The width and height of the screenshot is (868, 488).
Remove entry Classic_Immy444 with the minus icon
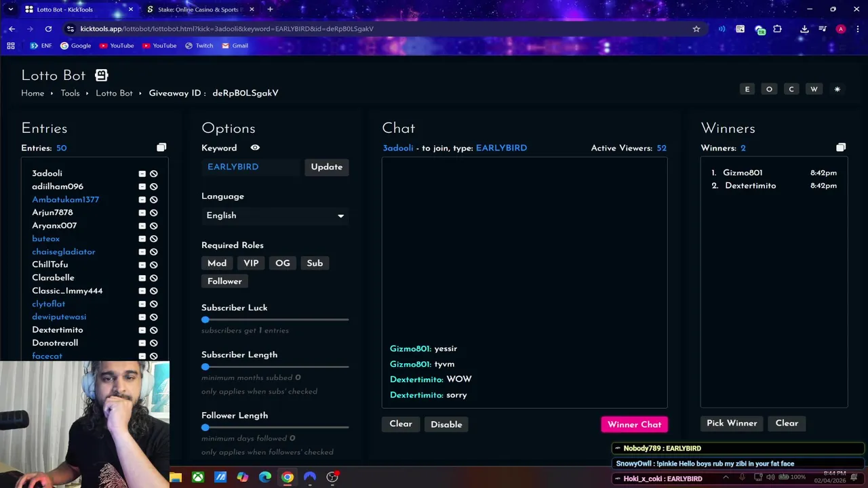point(142,291)
